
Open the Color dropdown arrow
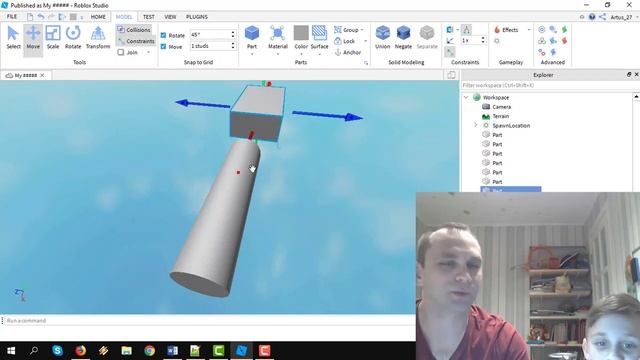pos(301,54)
